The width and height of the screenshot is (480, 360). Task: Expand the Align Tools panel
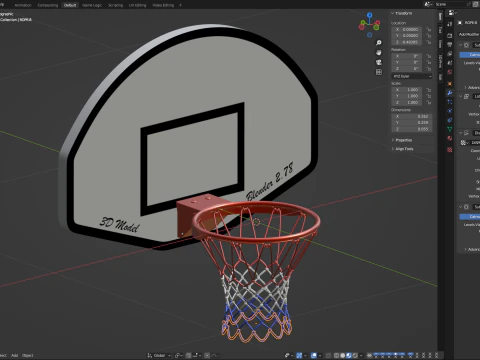402,149
